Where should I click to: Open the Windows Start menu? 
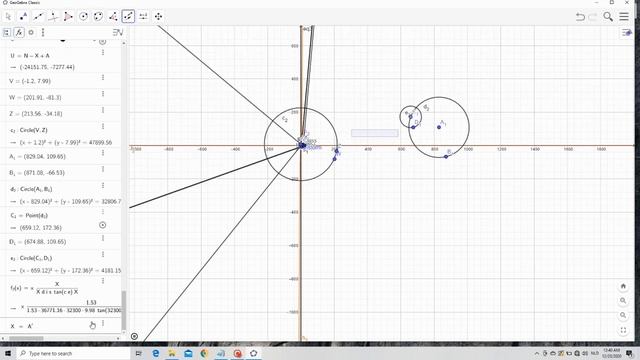click(8, 353)
